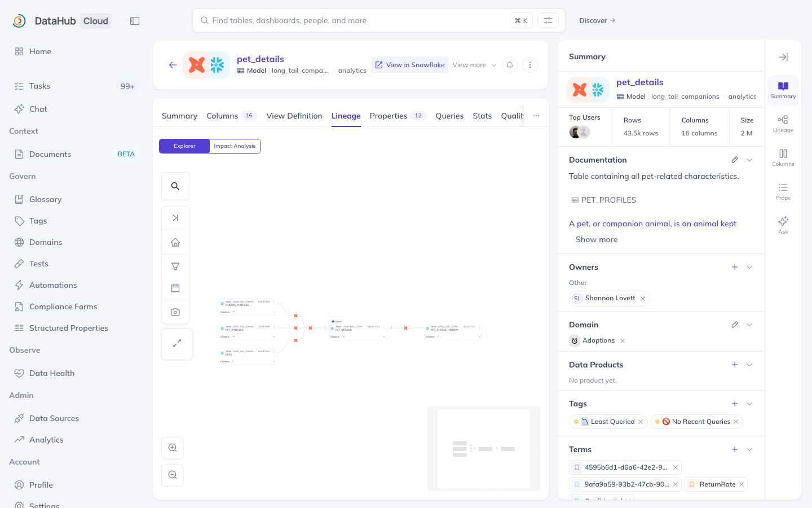Viewport: 812px width, 508px height.
Task: Go to Home in sidebar
Action: [x=76, y=51]
